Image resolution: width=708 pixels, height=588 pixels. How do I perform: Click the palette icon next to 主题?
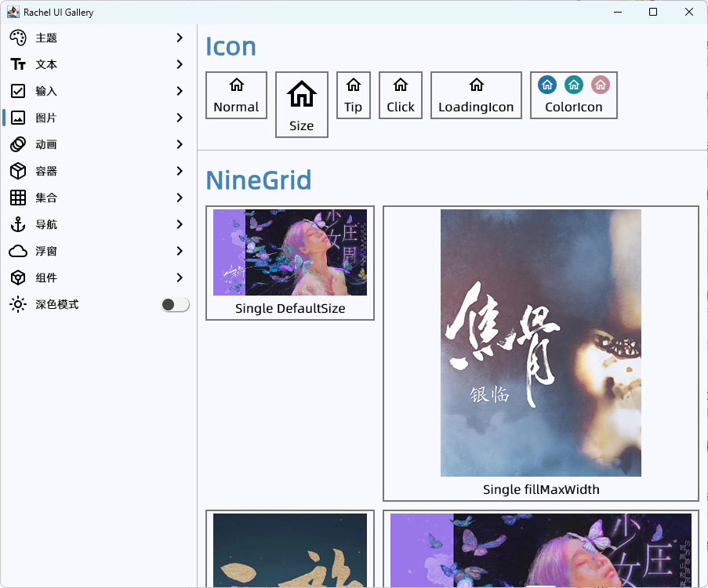[x=18, y=38]
